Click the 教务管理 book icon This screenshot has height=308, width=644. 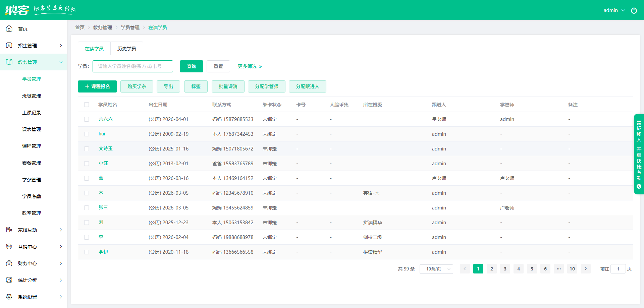click(x=9, y=62)
